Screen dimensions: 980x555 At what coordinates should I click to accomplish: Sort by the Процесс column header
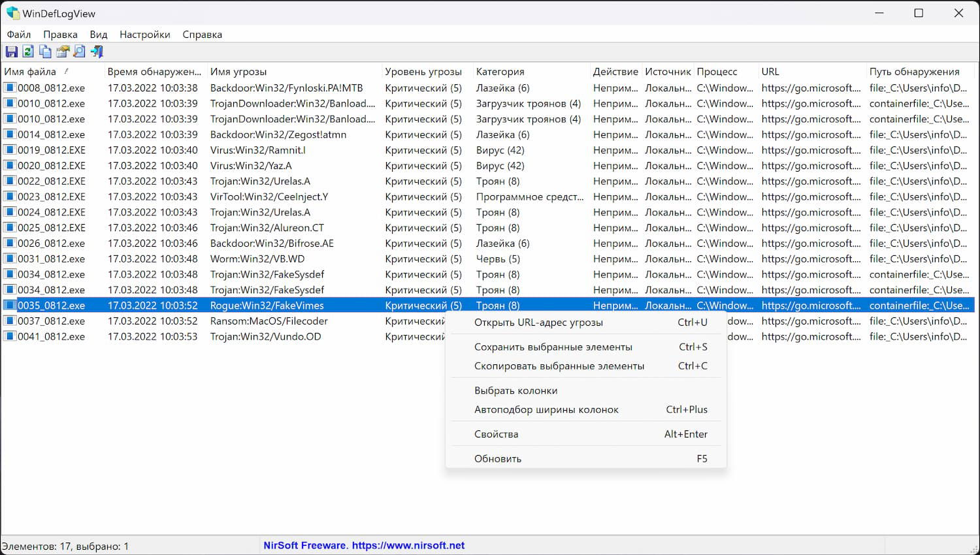725,72
